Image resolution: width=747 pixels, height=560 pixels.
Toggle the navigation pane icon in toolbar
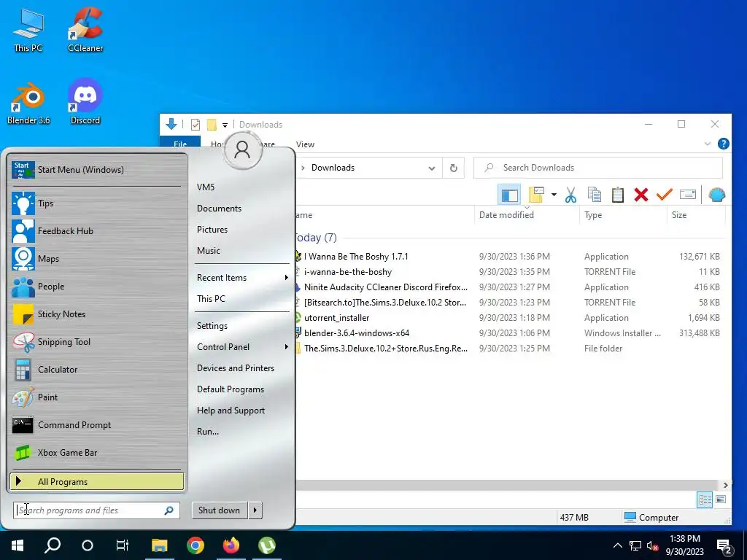(x=508, y=195)
